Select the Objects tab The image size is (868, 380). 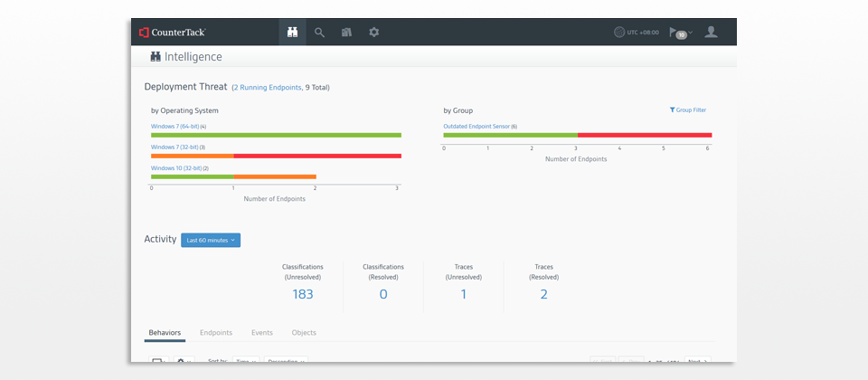coord(304,333)
